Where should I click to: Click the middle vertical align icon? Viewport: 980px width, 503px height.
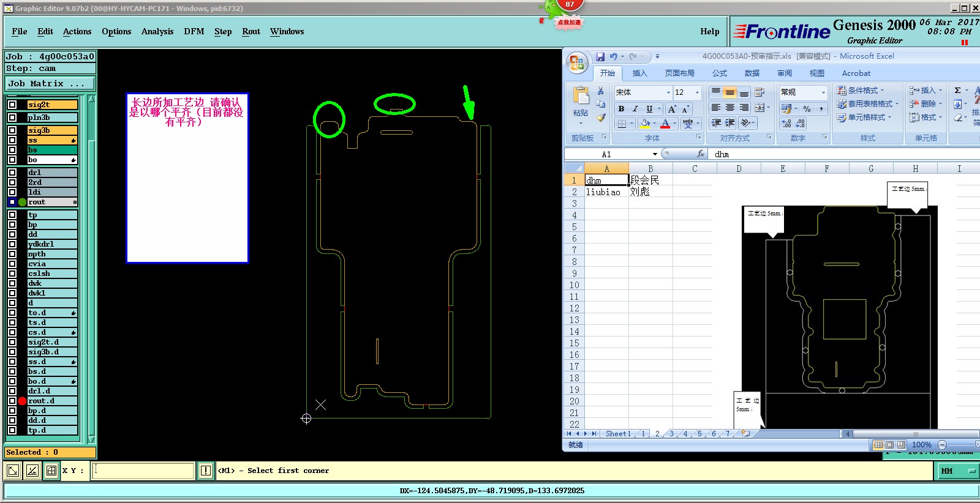(x=729, y=92)
